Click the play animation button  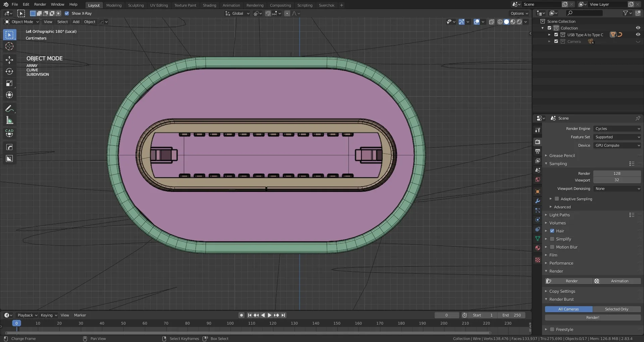(270, 315)
